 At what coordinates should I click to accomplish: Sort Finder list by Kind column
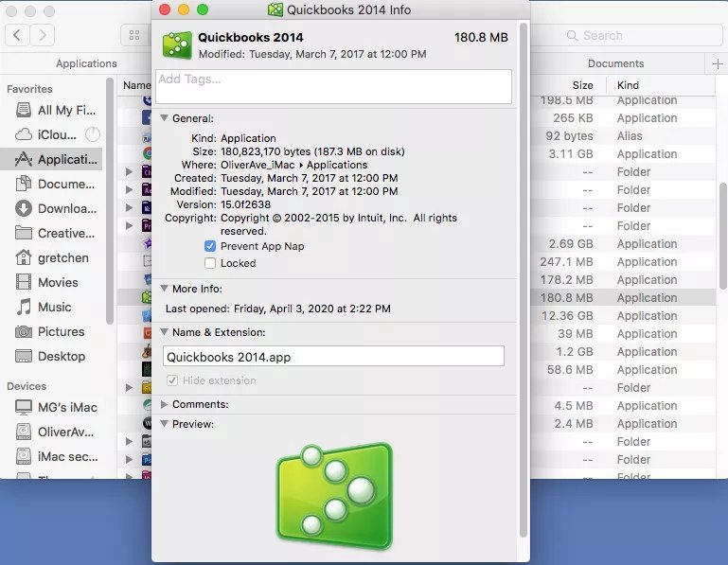[x=628, y=85]
